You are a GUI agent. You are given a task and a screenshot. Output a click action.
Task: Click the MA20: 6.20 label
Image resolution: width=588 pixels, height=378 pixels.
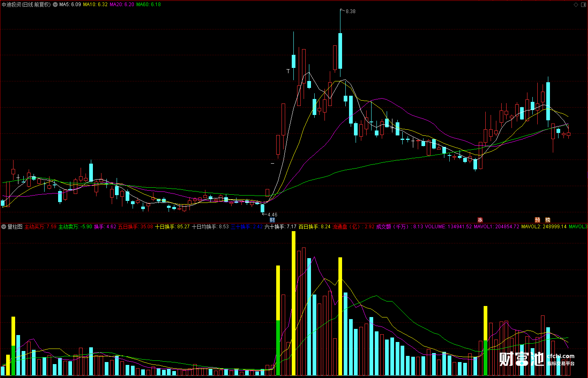(122, 4)
